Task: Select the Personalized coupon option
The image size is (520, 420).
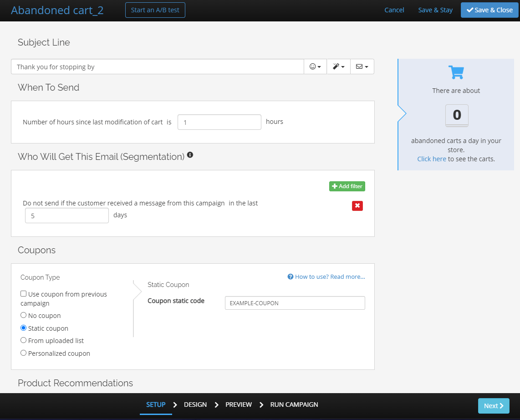Action: tap(23, 353)
